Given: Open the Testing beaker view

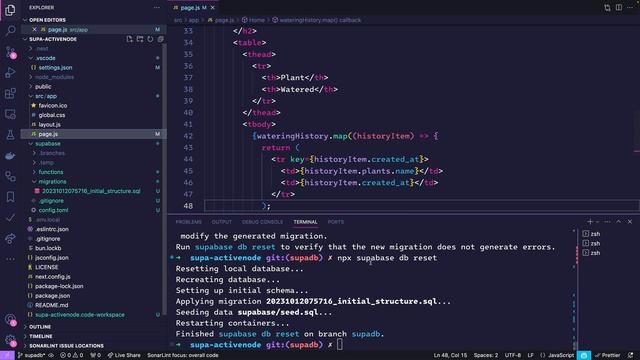Looking at the screenshot, I should (10, 135).
